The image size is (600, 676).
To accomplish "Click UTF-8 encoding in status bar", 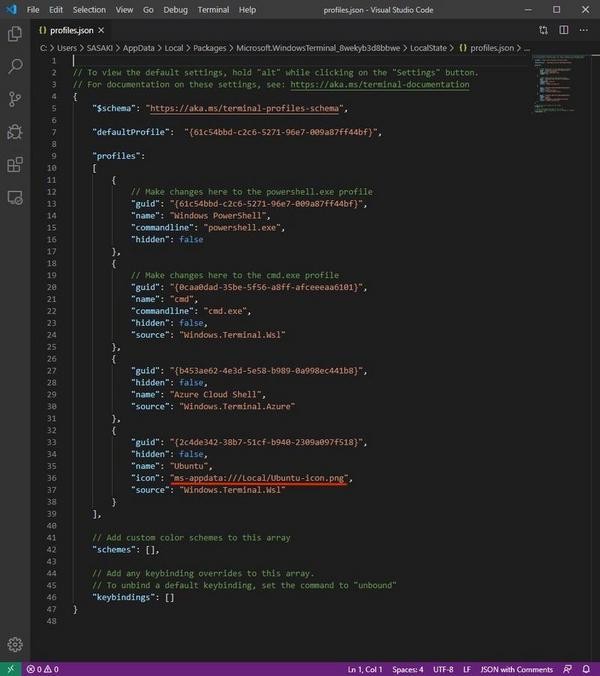I will coord(443,669).
